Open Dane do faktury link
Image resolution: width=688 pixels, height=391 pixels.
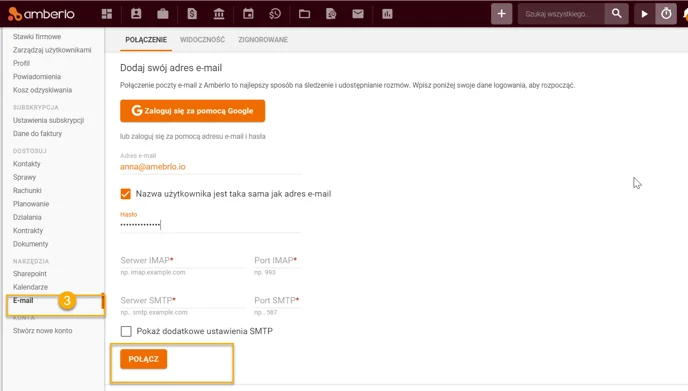tap(37, 133)
